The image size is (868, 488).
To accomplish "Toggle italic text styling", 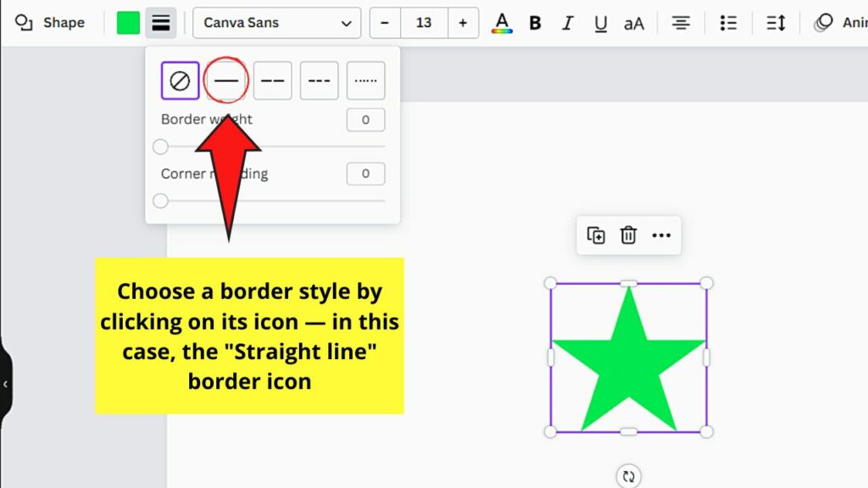I will 568,23.
